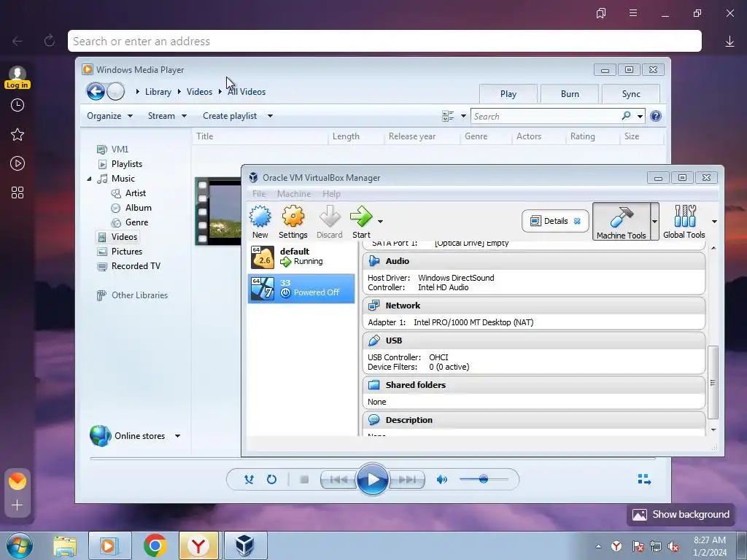
Task: Click Media Player seek bar
Action: tap(373, 458)
